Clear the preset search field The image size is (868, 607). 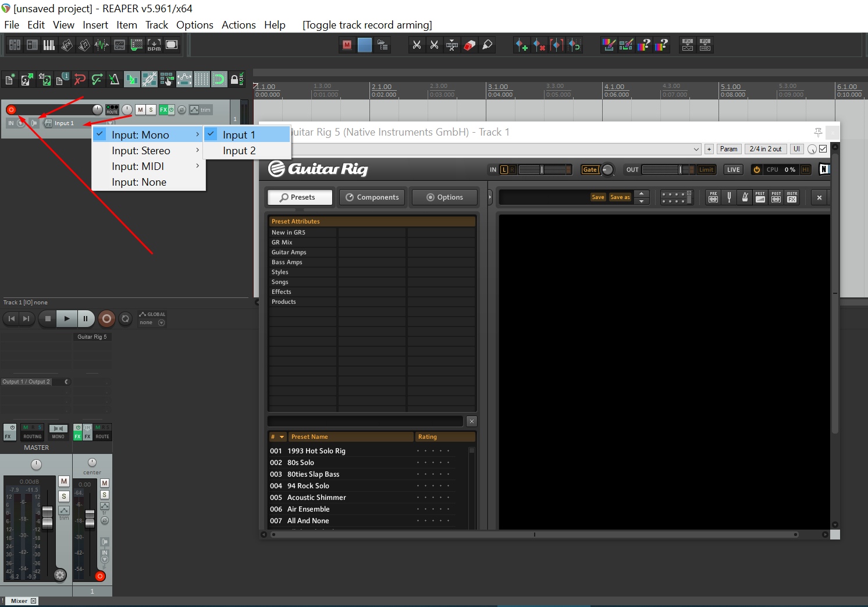click(472, 421)
